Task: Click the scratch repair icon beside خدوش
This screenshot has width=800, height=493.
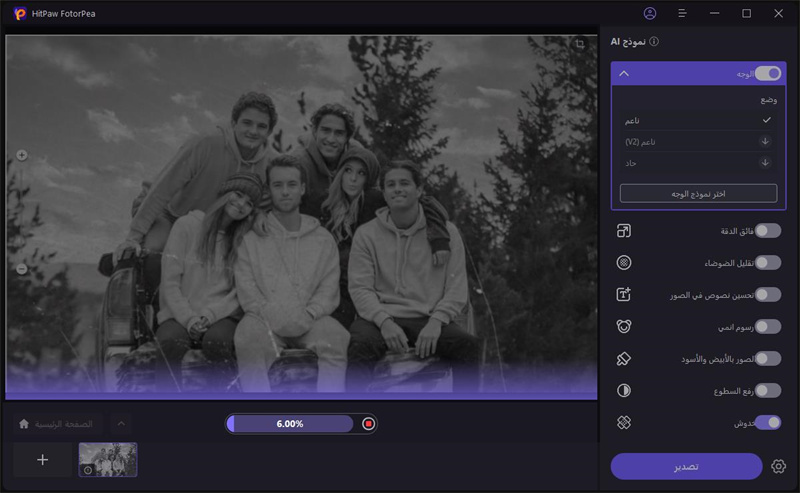Action: 623,423
